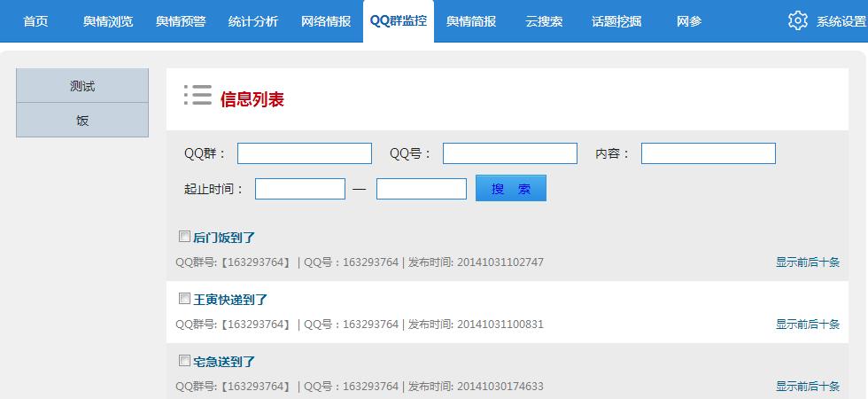Check the box for 王寅快递到了

click(x=184, y=299)
